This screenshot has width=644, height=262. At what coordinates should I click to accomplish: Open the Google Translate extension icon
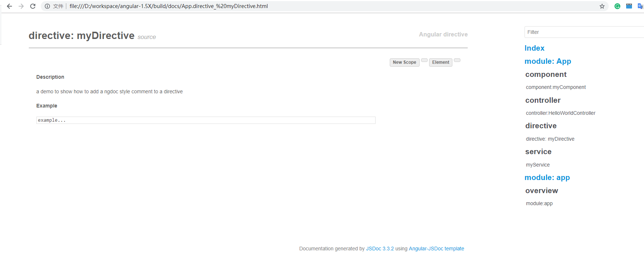tap(640, 6)
